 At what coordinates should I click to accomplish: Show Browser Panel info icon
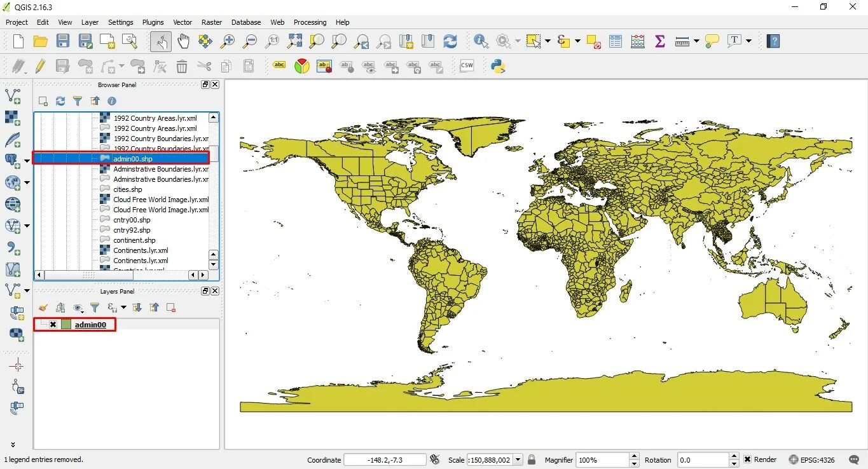click(x=112, y=101)
